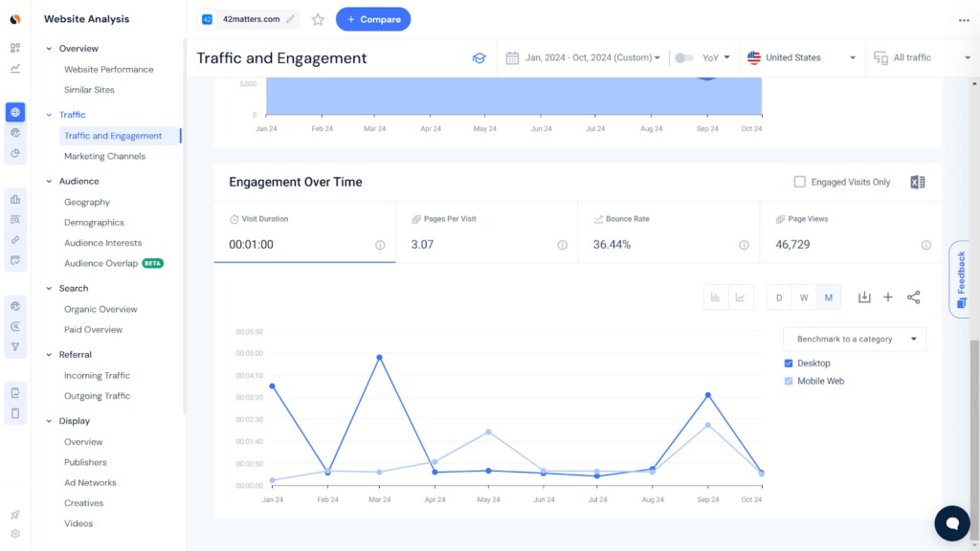Click the download chart icon
The image size is (980, 551).
[x=864, y=298]
